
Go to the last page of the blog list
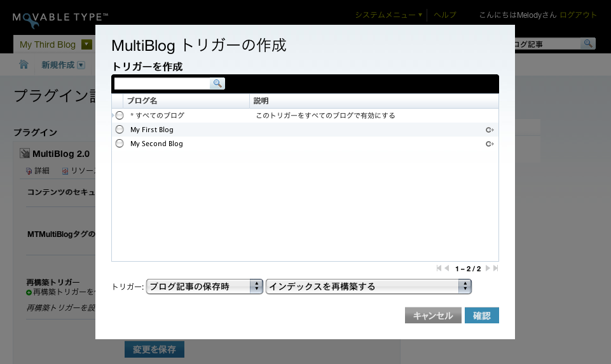point(495,268)
